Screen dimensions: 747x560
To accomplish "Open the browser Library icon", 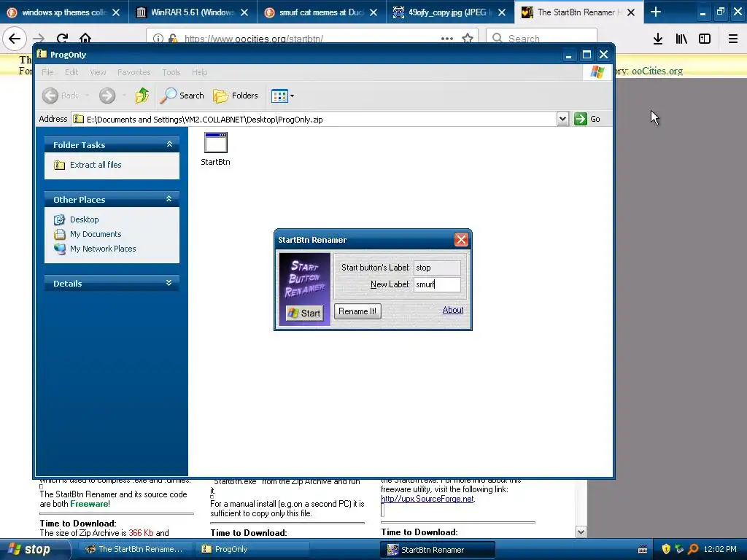I will coord(681,39).
